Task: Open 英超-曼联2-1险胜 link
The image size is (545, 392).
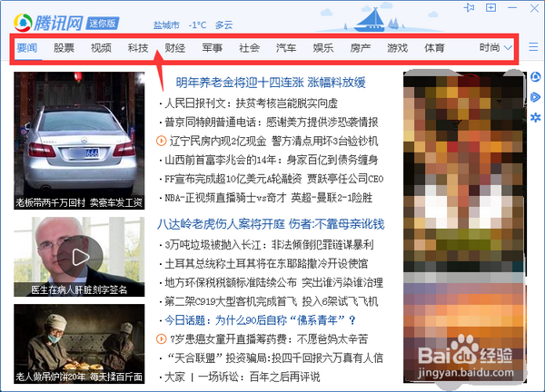Action: pos(332,198)
